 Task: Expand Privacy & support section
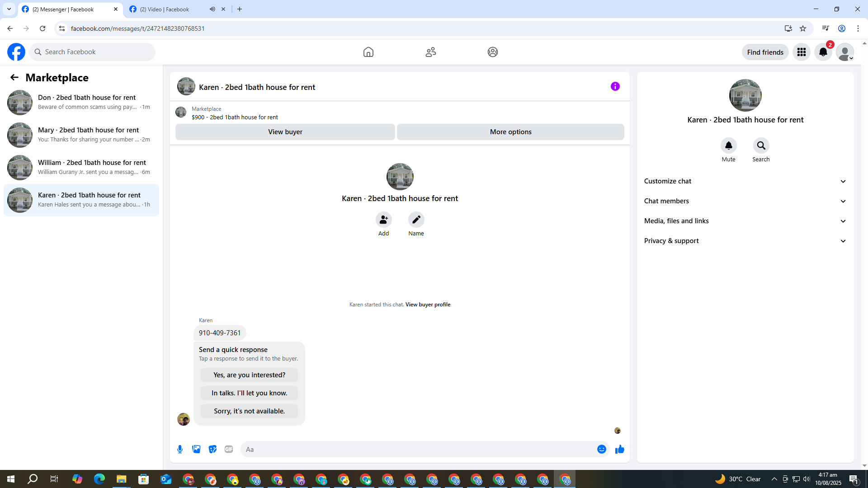point(745,241)
